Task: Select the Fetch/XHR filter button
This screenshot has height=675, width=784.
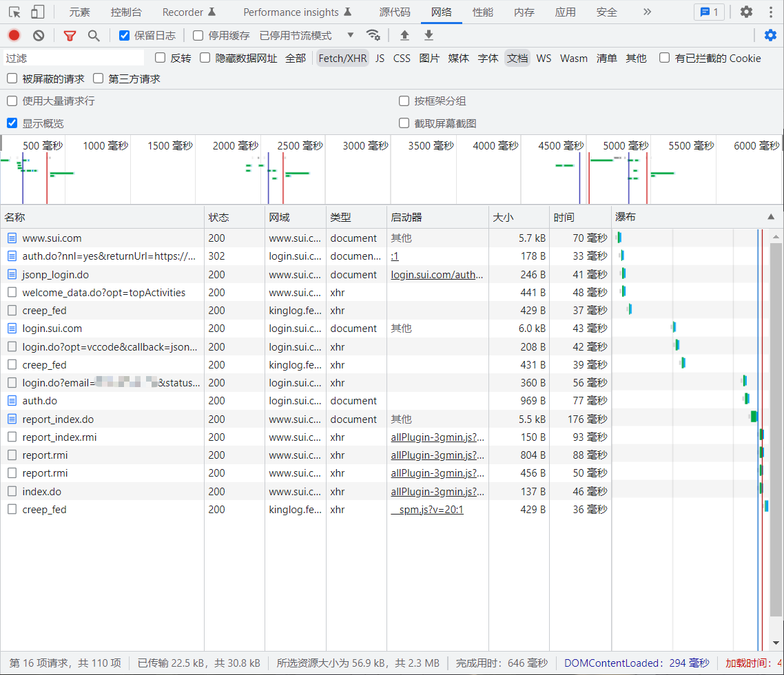Action: click(x=342, y=59)
